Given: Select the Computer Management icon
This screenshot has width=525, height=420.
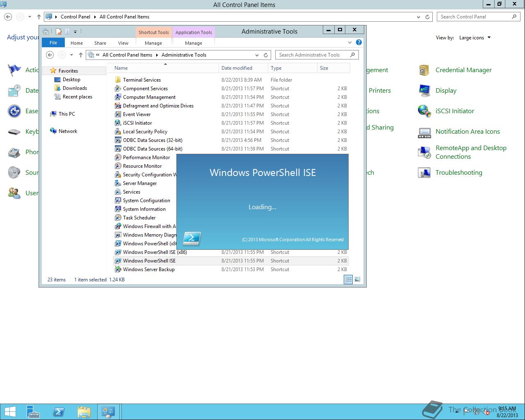Looking at the screenshot, I should [118, 97].
